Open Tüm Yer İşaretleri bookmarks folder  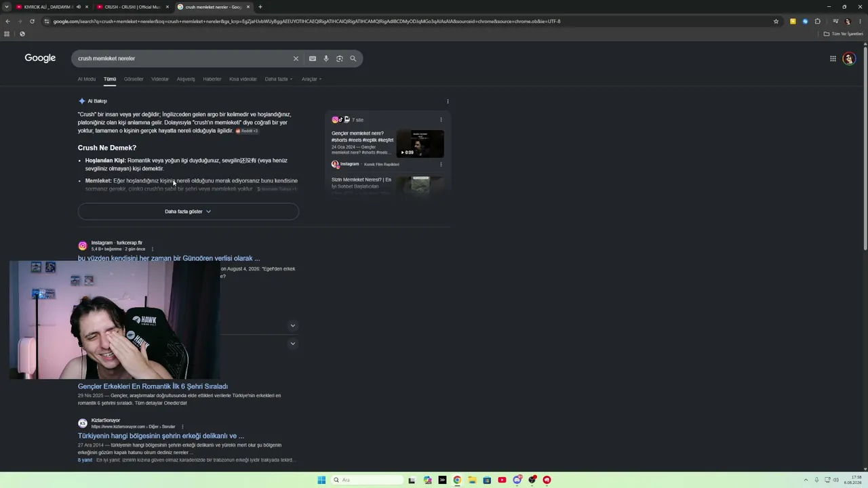click(844, 34)
